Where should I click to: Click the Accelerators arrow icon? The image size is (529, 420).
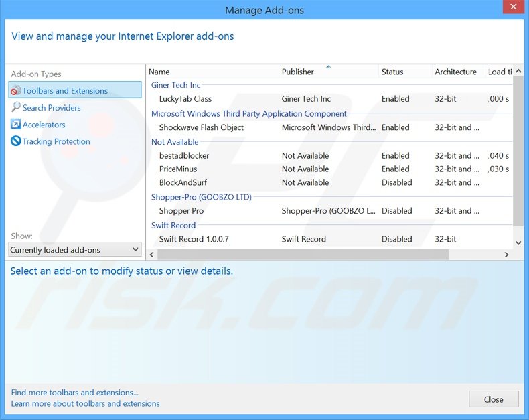tap(16, 124)
